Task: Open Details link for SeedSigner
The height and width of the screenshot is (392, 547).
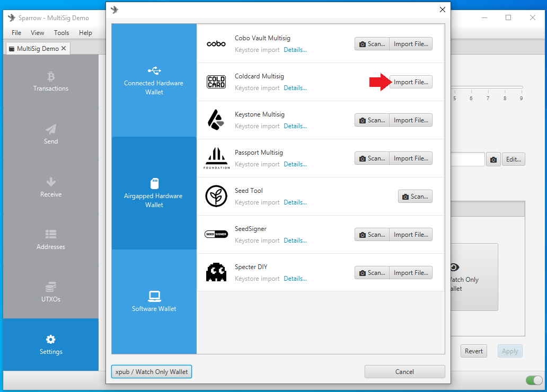Action: click(x=295, y=240)
